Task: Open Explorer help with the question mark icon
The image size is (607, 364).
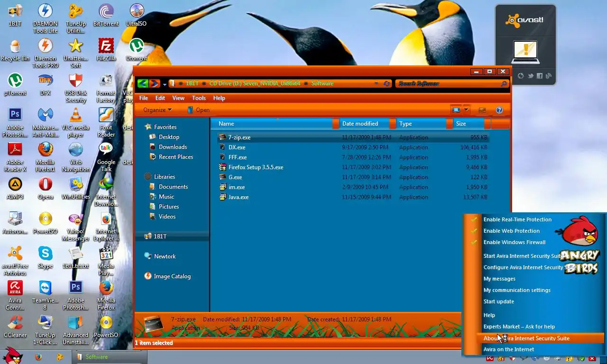Action: [499, 110]
